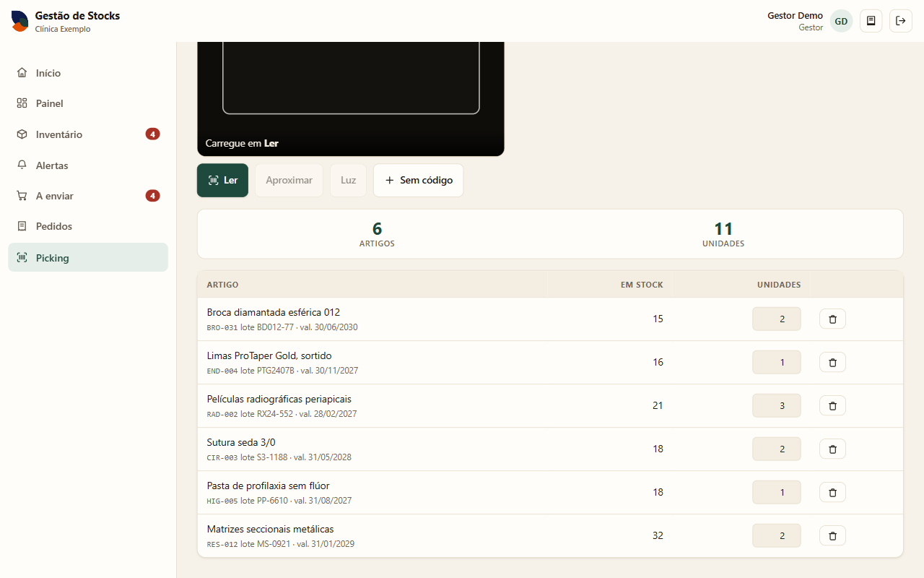The image size is (924, 578).
Task: Edit units for Sutura seda 3/0
Action: pos(777,449)
